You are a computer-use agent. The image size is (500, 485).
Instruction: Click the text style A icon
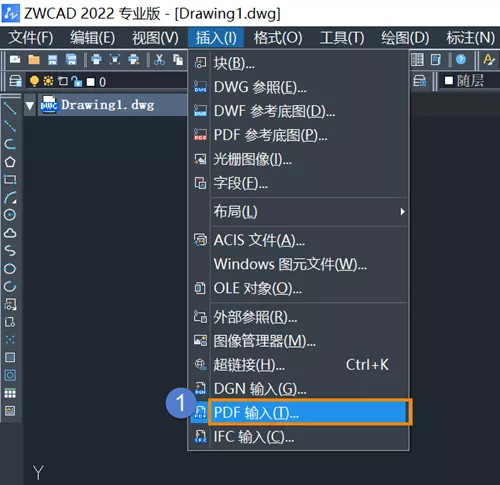coord(489,60)
